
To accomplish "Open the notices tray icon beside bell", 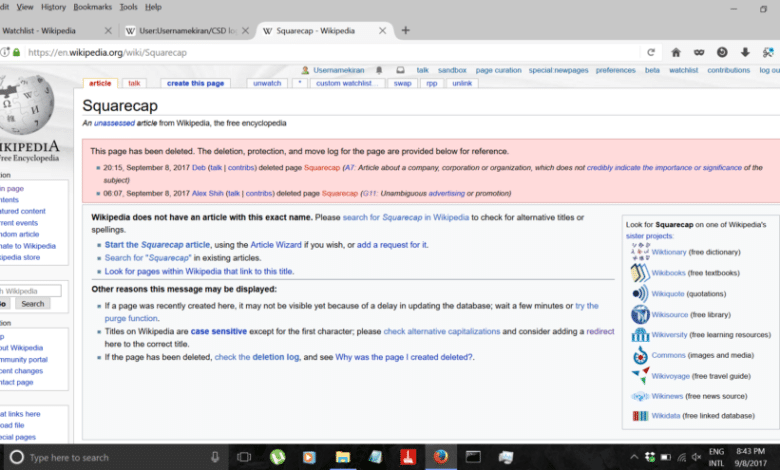I will 400,70.
